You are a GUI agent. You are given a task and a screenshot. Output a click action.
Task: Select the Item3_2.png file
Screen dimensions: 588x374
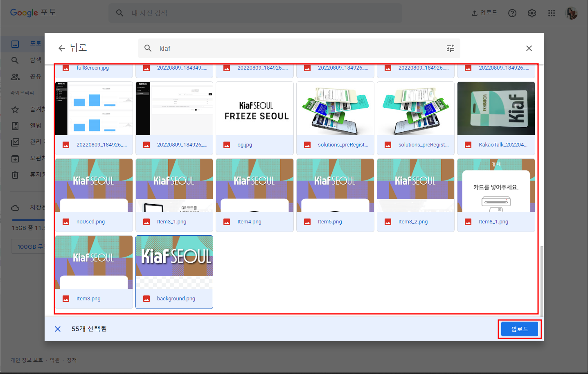pyautogui.click(x=416, y=195)
